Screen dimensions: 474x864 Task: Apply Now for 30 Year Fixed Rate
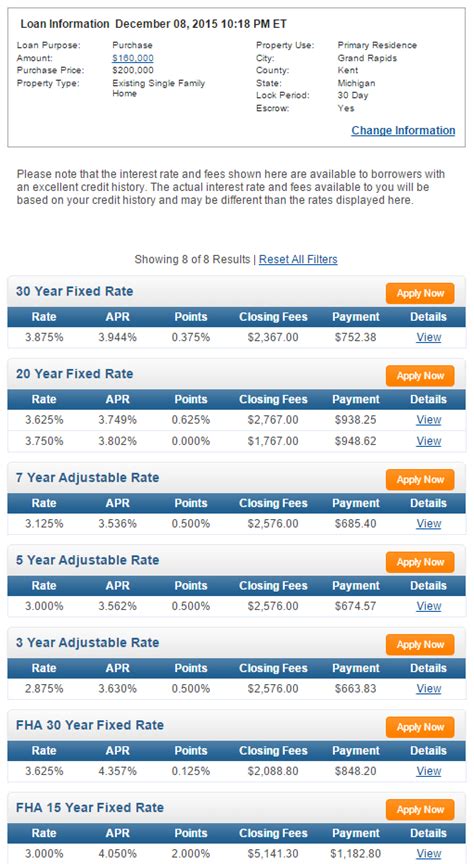(420, 293)
